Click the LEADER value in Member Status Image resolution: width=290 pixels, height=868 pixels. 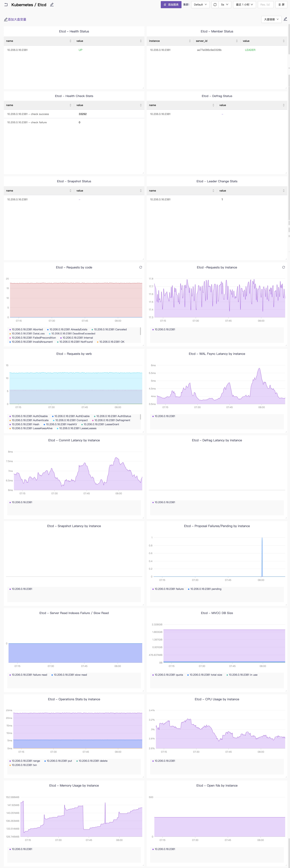click(x=250, y=50)
